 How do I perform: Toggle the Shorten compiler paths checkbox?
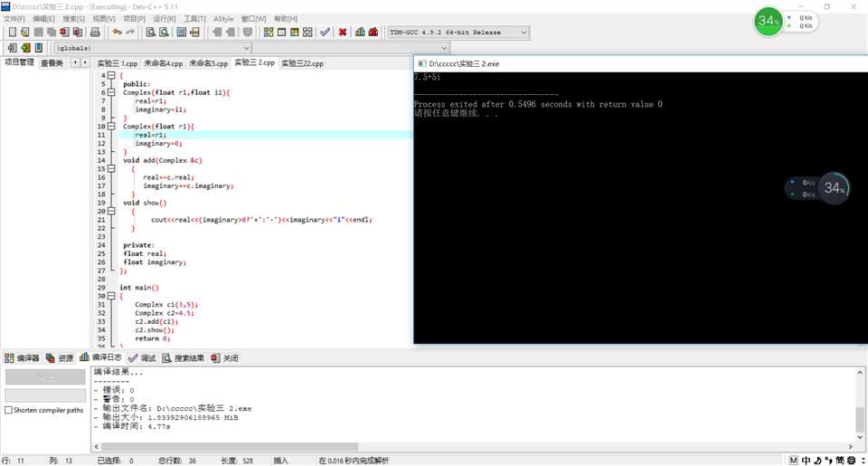click(x=8, y=410)
